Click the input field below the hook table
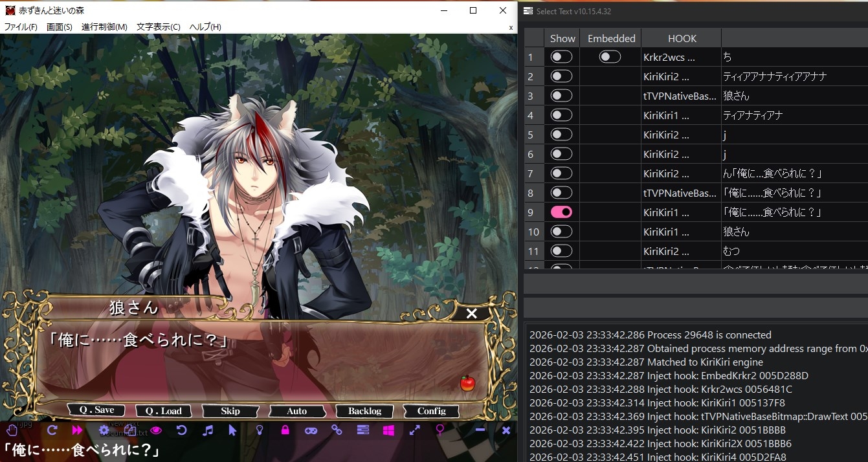Screen dimensions: 868x462 click(695, 283)
